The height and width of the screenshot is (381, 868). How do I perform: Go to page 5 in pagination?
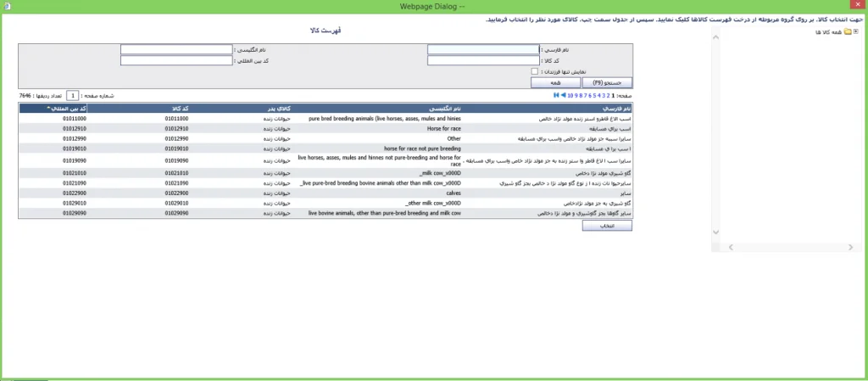pos(594,95)
